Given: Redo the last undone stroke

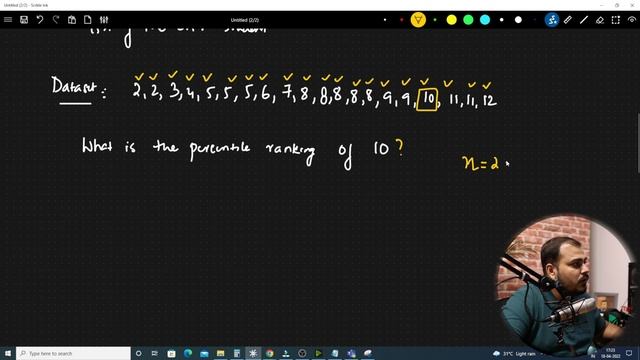Looking at the screenshot, I should point(56,20).
